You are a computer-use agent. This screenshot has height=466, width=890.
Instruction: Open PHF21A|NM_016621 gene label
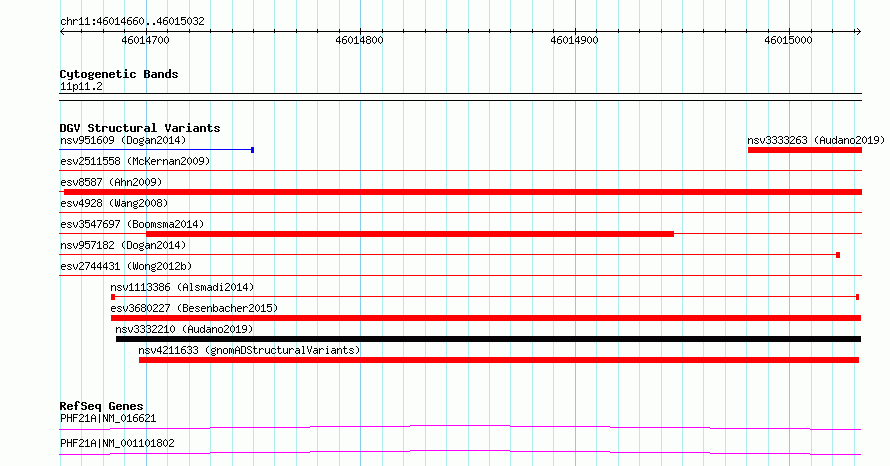(x=108, y=418)
